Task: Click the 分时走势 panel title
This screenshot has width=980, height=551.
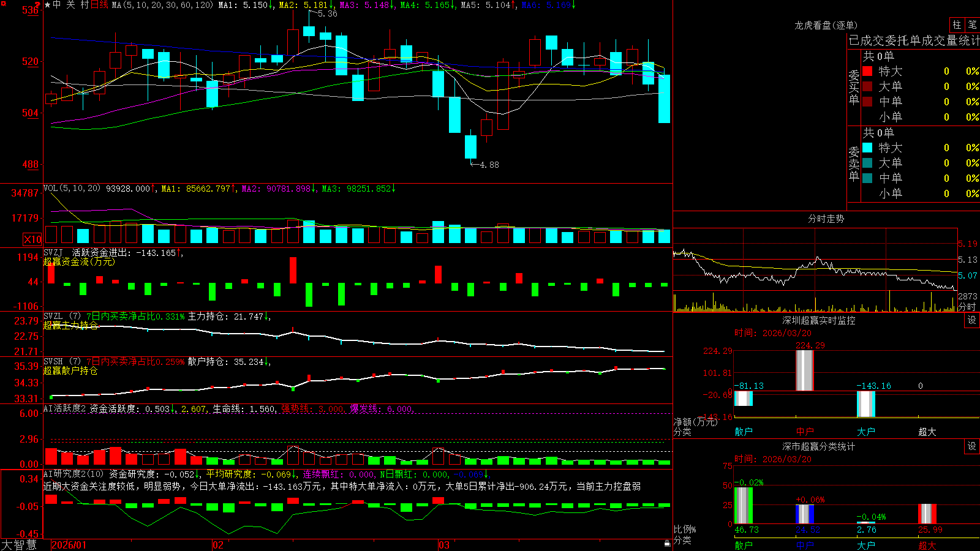Action: pyautogui.click(x=826, y=219)
